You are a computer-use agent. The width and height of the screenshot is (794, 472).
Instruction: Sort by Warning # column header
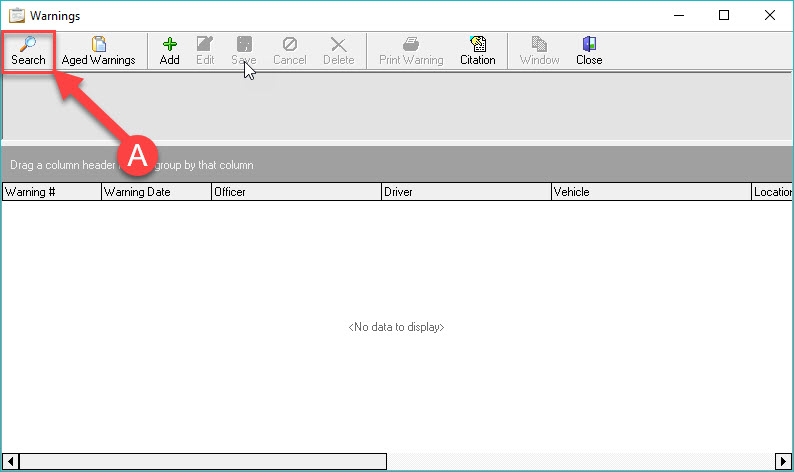pyautogui.click(x=51, y=192)
